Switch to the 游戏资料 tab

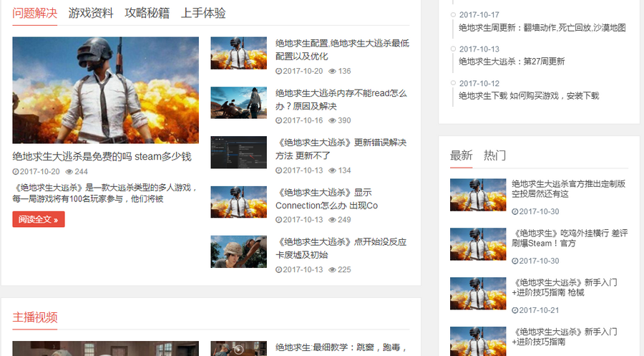[91, 13]
